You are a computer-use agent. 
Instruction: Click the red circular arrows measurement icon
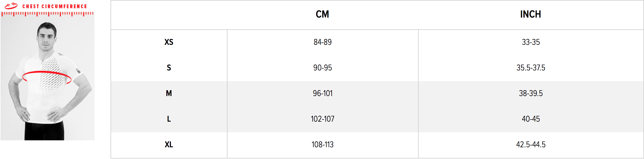coord(11,6)
